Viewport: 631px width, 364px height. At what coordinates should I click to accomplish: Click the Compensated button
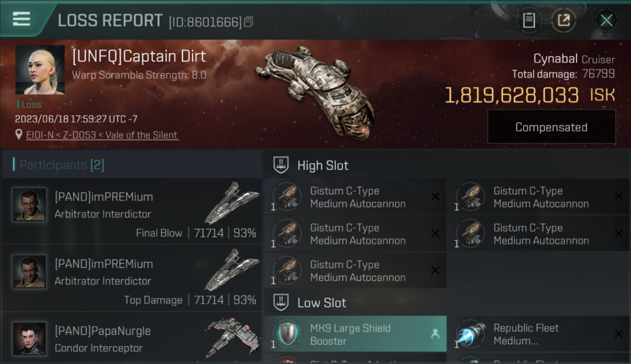(x=551, y=127)
